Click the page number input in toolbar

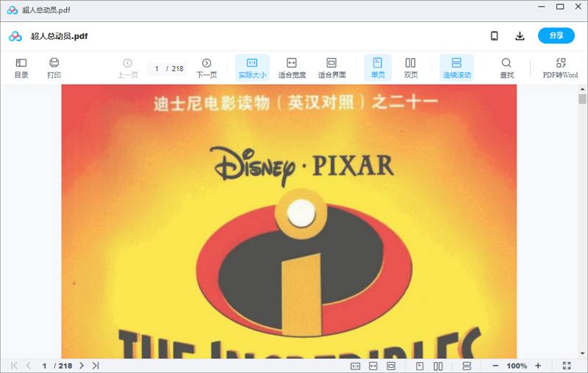coord(157,68)
